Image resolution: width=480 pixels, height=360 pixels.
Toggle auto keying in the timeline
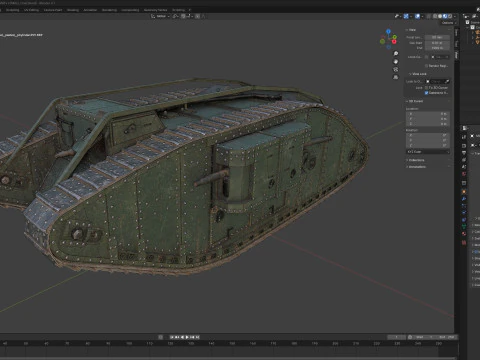(160, 337)
